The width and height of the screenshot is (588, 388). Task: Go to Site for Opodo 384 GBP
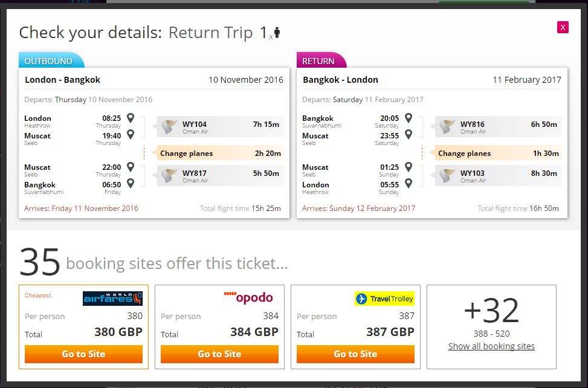219,354
